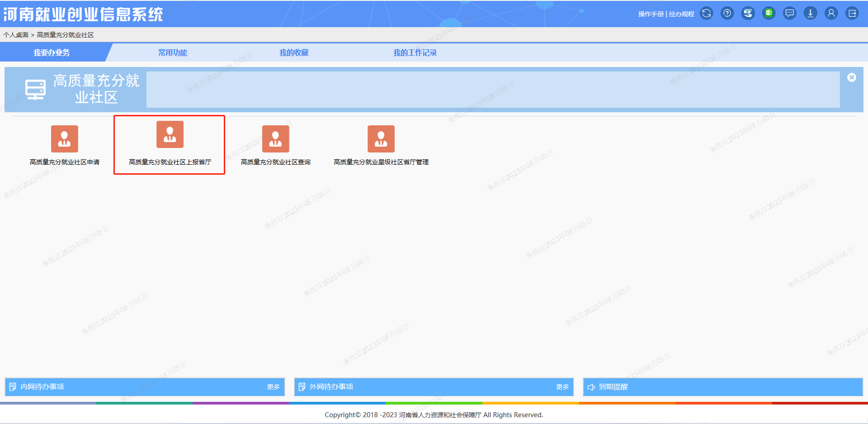Close the 高质量充分就业社区 panel

(x=851, y=77)
